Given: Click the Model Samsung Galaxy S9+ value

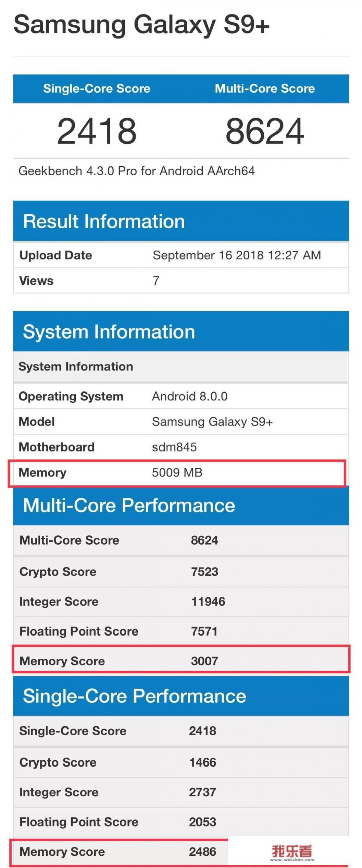Looking at the screenshot, I should 212,421.
